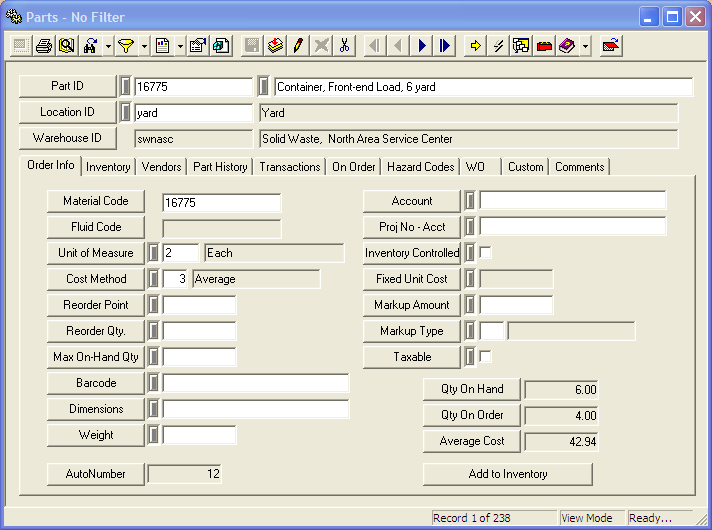Click the Add to Inventory button

coord(508,474)
